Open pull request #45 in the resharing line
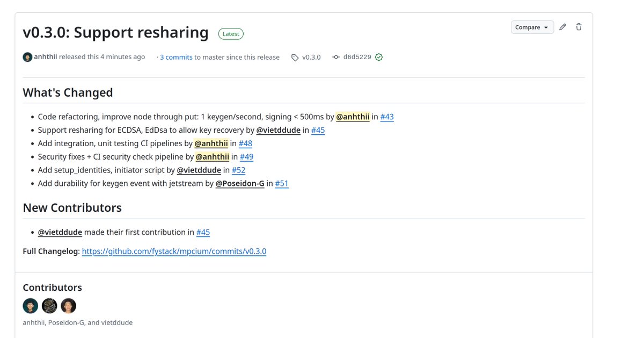The width and height of the screenshot is (644, 338). click(318, 130)
